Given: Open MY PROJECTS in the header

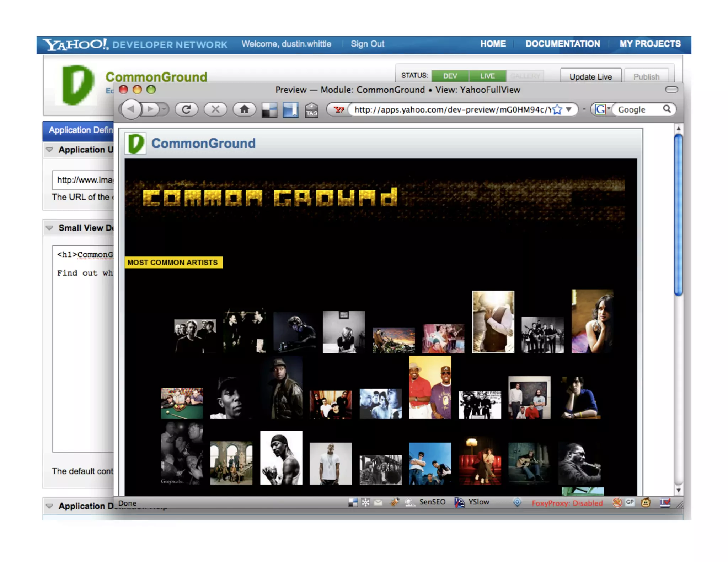Looking at the screenshot, I should [650, 44].
